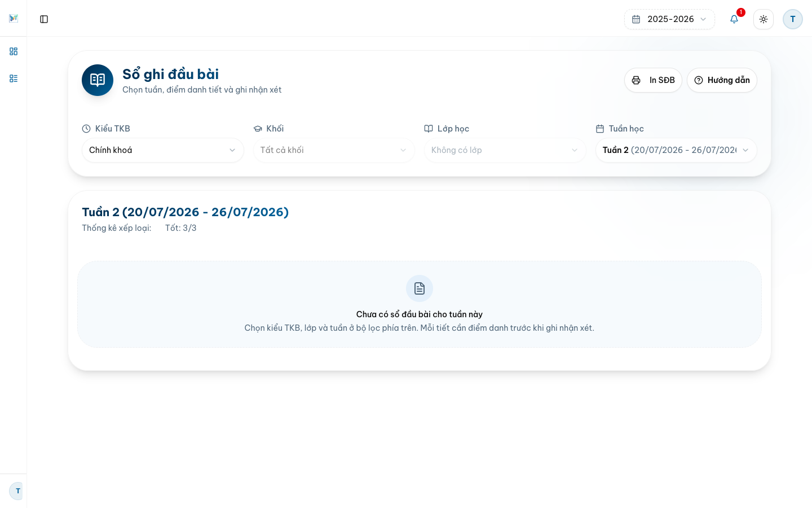Expand the Tuần học dropdown showing Tuần 2
The width and height of the screenshot is (812, 508).
tap(676, 150)
